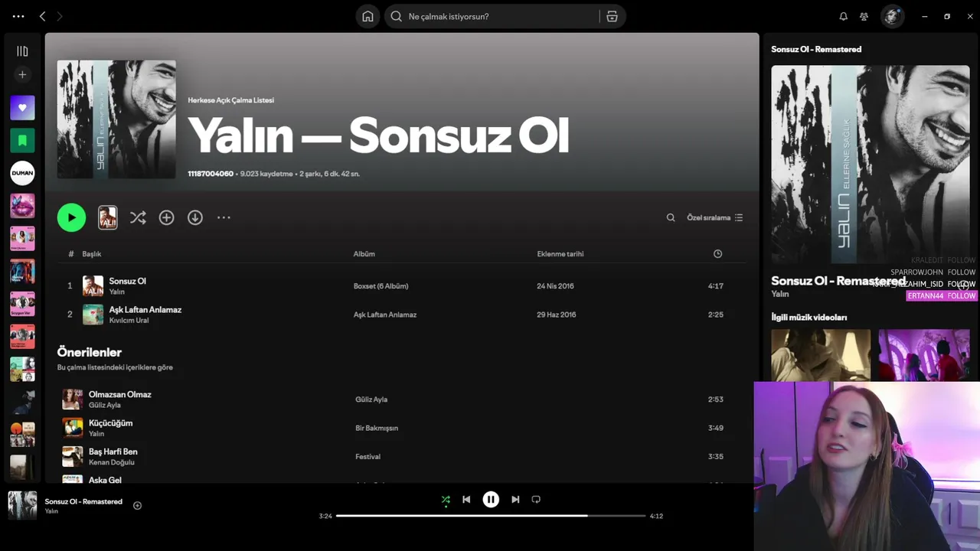Open the green bookmark episodes tile

22,141
